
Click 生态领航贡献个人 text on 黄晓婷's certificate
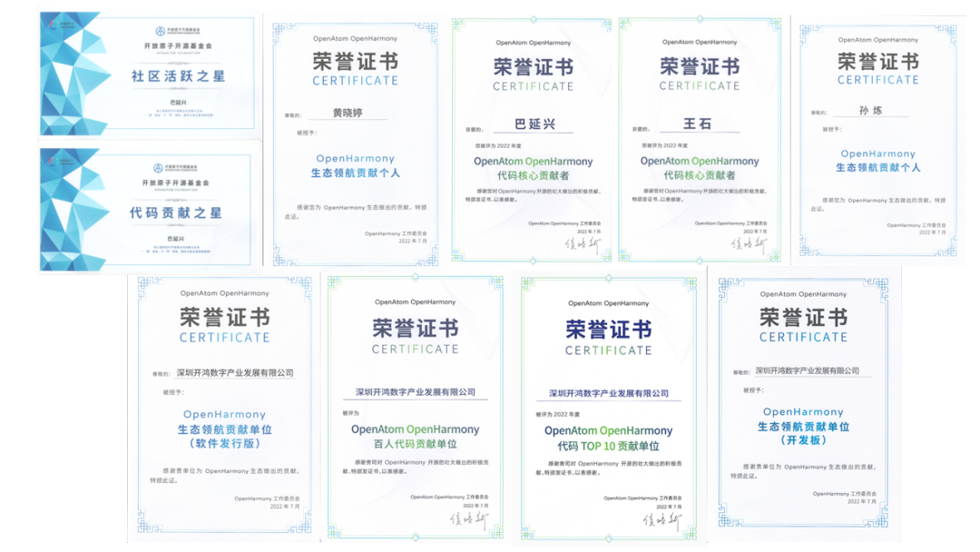356,172
